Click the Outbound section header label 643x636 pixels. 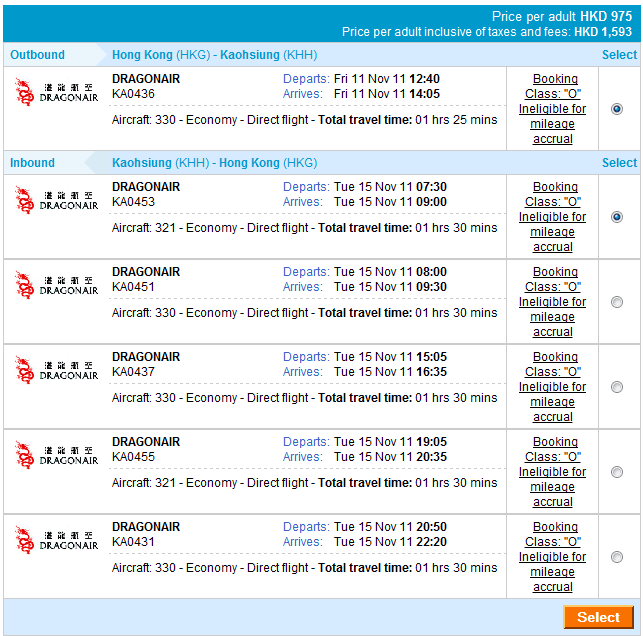click(37, 55)
